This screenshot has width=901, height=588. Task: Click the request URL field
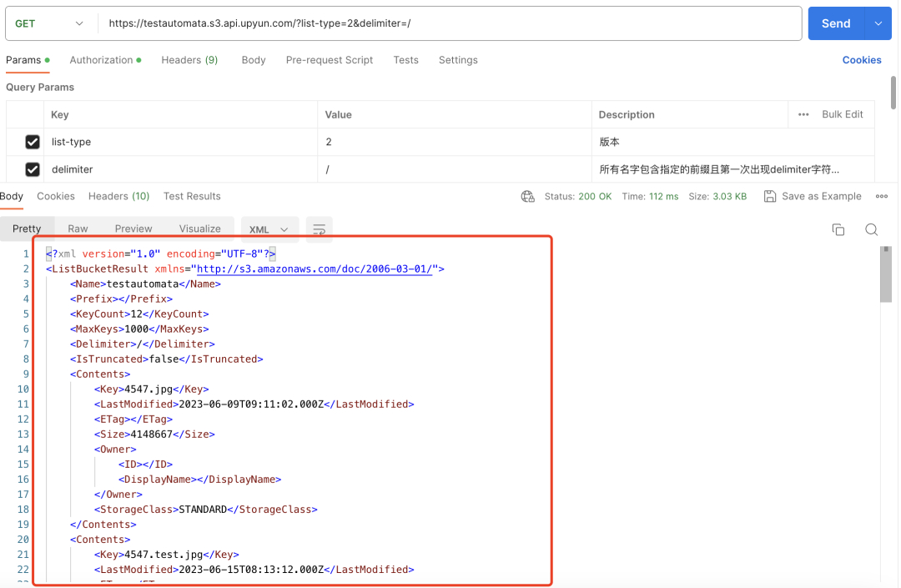point(450,23)
